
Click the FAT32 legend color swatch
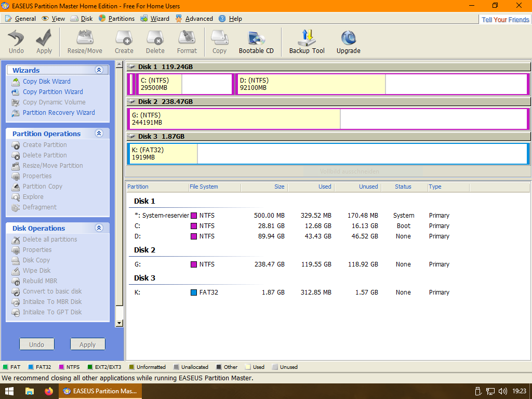click(x=31, y=367)
